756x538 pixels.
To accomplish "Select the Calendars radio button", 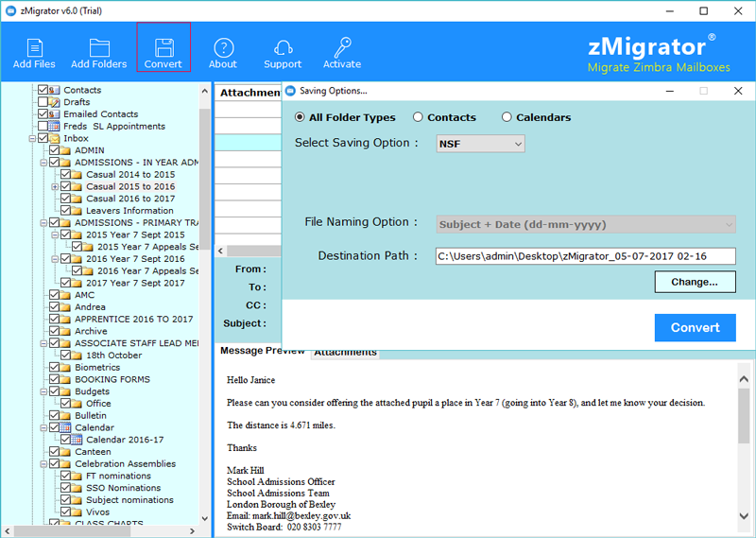I will pyautogui.click(x=507, y=117).
